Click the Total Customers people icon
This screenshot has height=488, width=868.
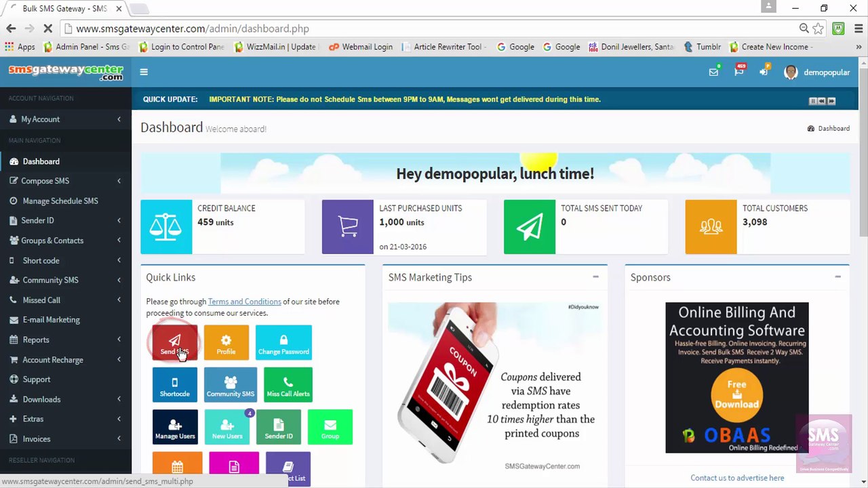point(711,227)
